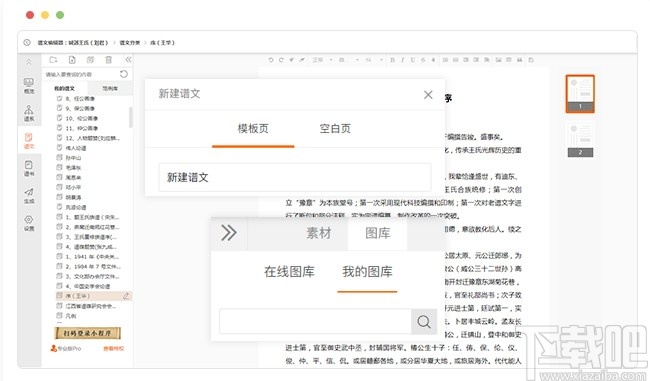Toggle italic formatting
The width and height of the screenshot is (650, 381).
pos(403,60)
